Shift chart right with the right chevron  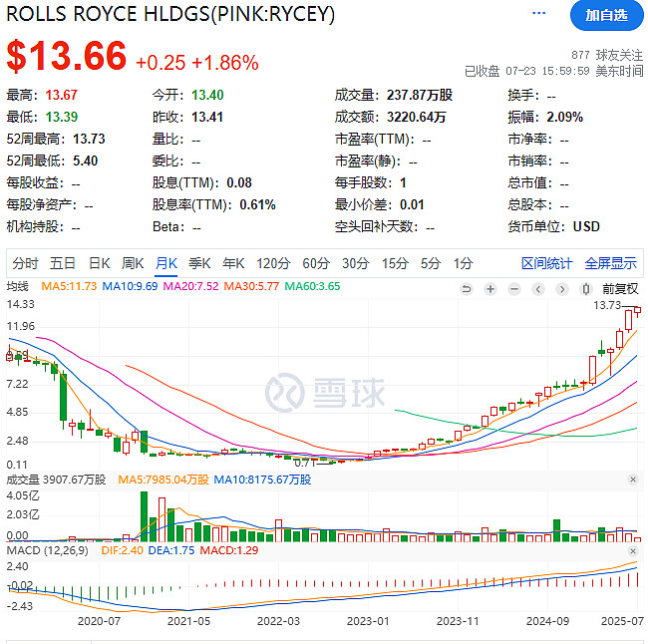click(x=562, y=289)
